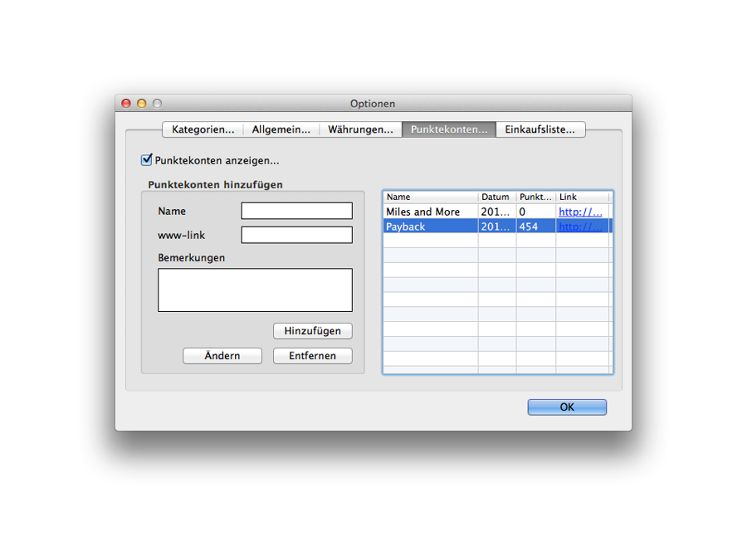747x560 pixels.
Task: Click the Ändern button
Action: pyautogui.click(x=222, y=356)
